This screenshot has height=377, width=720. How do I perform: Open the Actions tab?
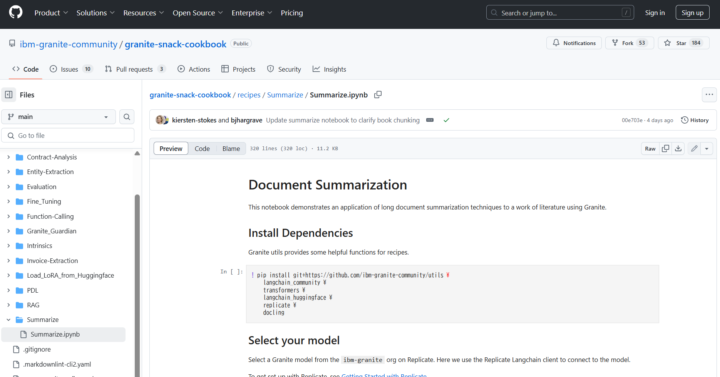pos(194,69)
